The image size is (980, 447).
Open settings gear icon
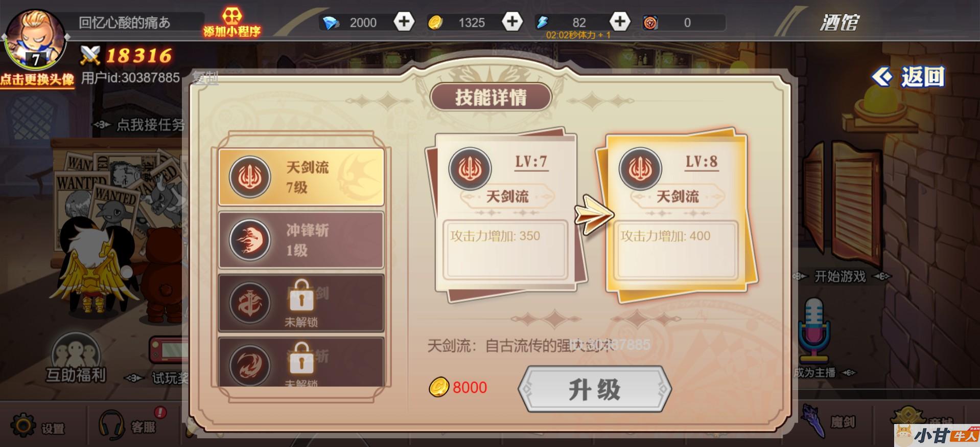(23, 425)
